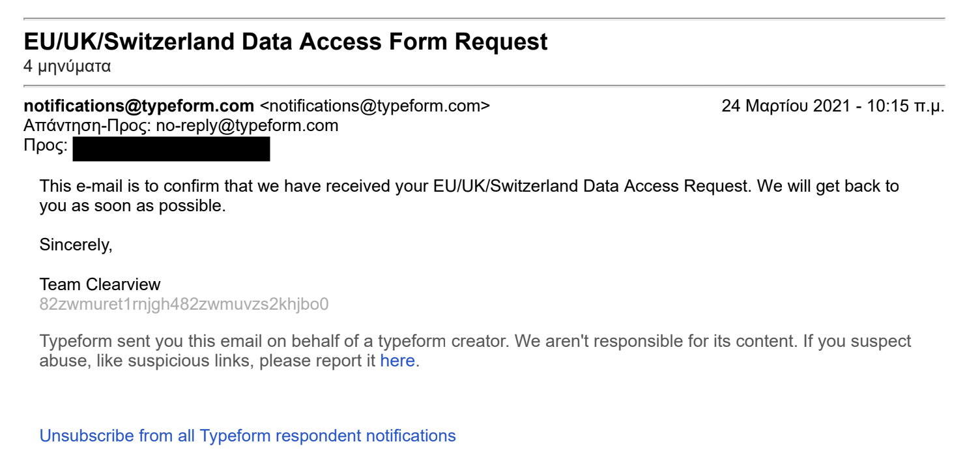980x476 pixels.
Task: Click the "Team Clearview" signature
Action: point(100,284)
